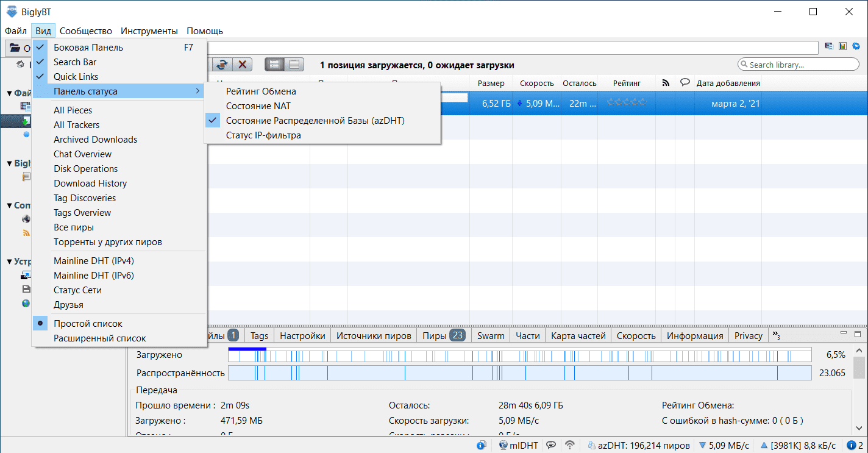Click the Загружено pieces progress bar

pos(519,355)
